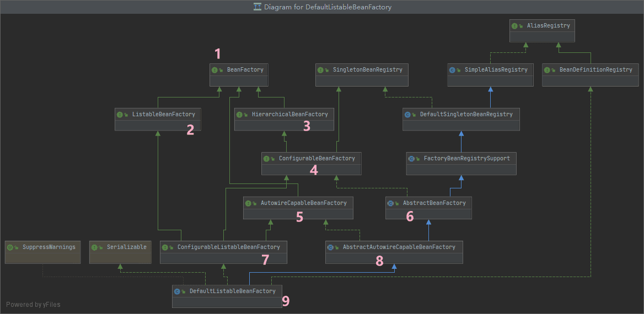Image resolution: width=644 pixels, height=314 pixels.
Task: Click the abstract class icon on AbstractBeanFactory
Action: coord(390,203)
